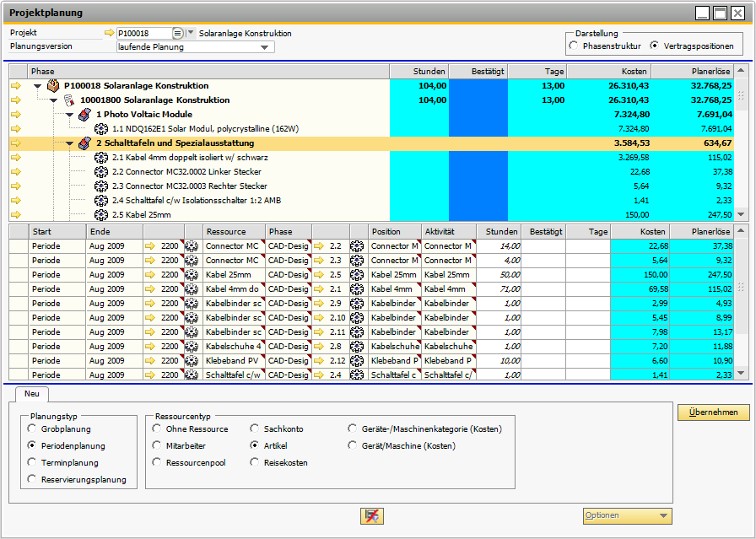Click the P100018 project box icon
The image size is (756, 539).
53,86
